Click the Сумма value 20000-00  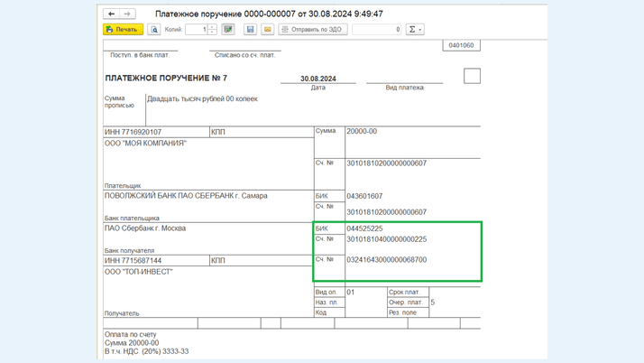pyautogui.click(x=362, y=131)
